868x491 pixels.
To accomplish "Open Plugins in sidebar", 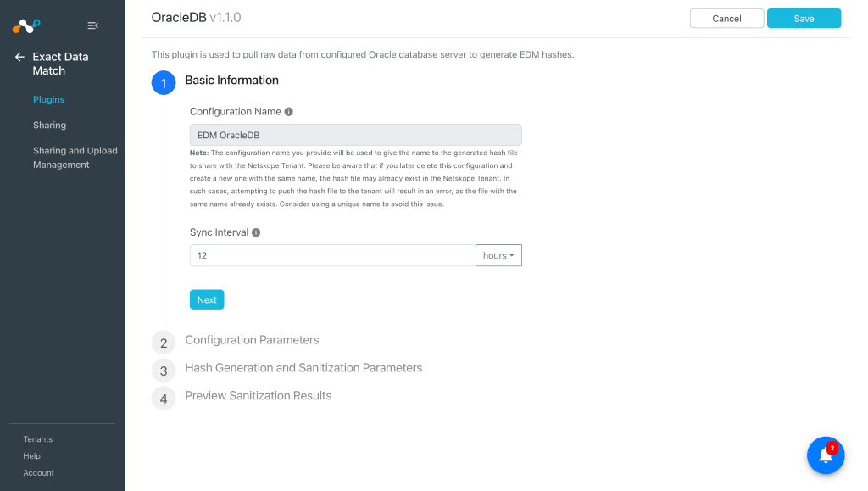I will coord(48,99).
